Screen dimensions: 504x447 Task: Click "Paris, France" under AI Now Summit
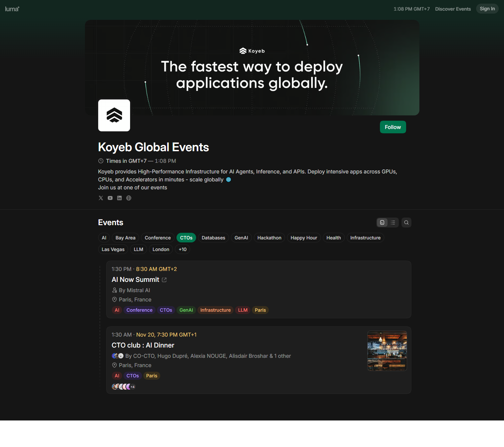tap(135, 299)
